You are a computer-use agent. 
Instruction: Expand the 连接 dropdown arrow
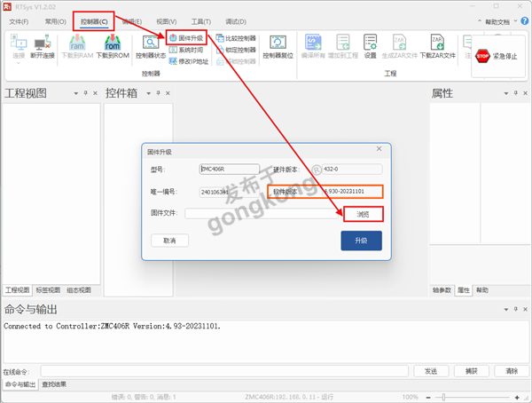pos(19,63)
